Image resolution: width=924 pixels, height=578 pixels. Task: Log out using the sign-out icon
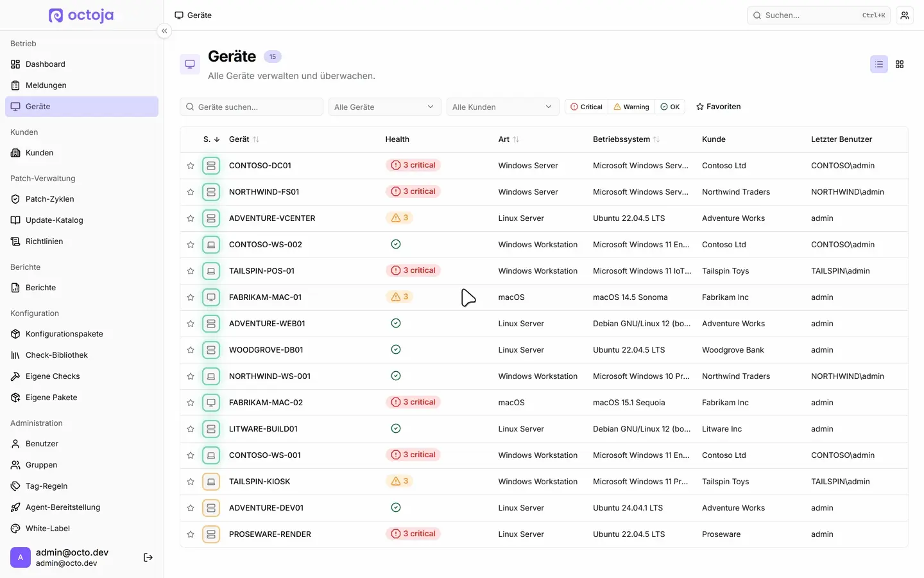(x=148, y=557)
